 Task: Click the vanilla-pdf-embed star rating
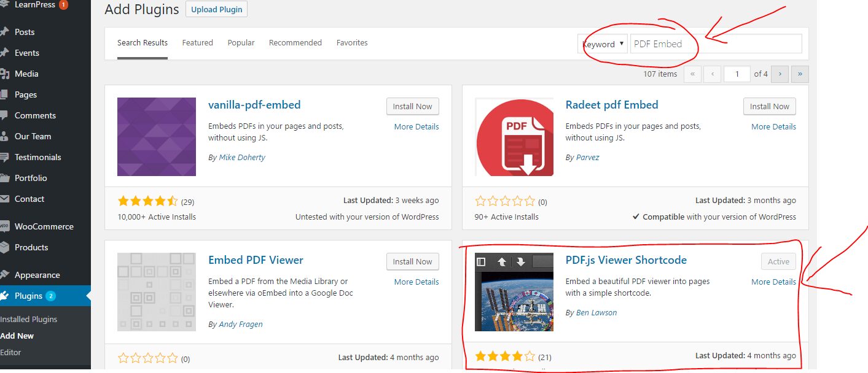pyautogui.click(x=147, y=201)
